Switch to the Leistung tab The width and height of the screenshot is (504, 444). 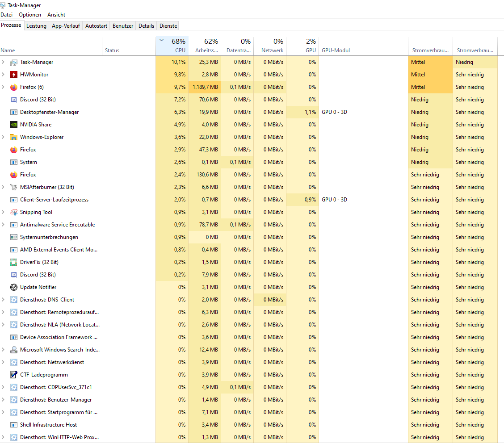click(x=36, y=26)
